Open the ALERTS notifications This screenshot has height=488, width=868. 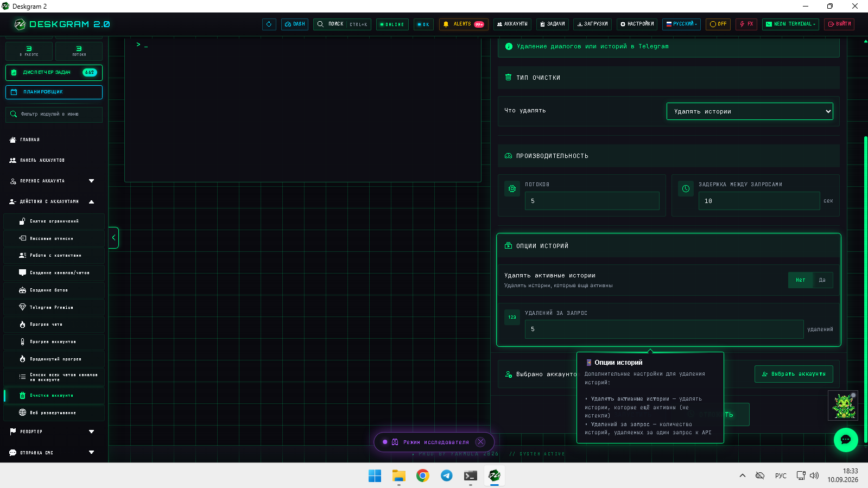(x=464, y=24)
